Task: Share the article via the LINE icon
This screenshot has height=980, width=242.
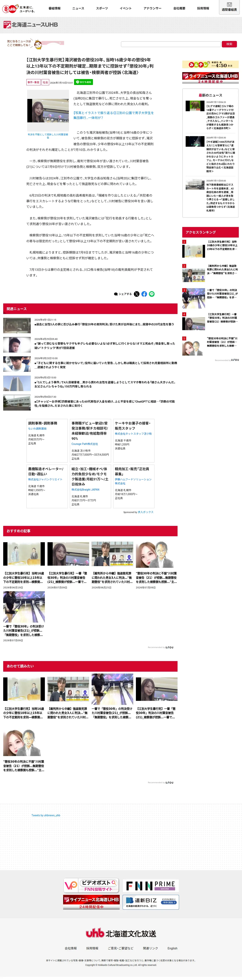Action: 152,294
